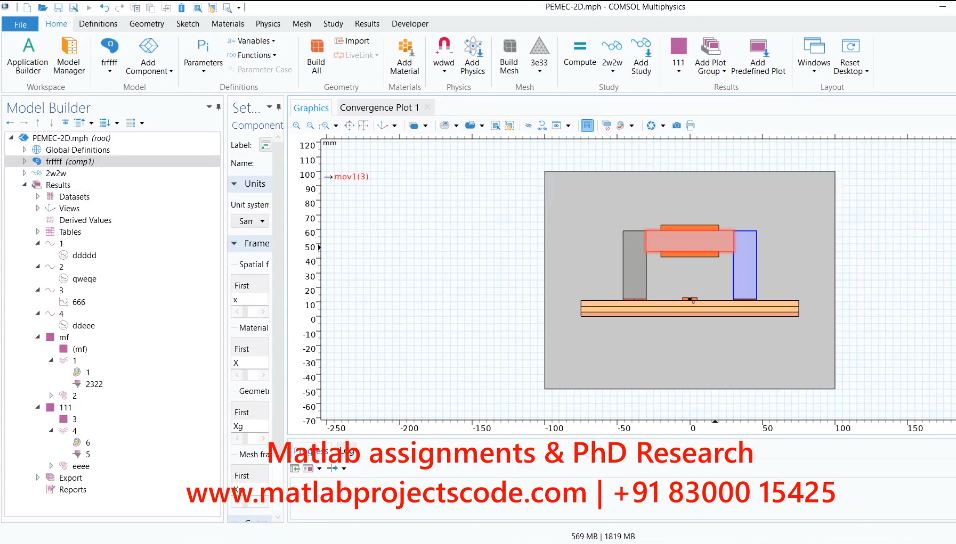Take a graphics image snapshot
The width and height of the screenshot is (956, 544).
[x=677, y=125]
